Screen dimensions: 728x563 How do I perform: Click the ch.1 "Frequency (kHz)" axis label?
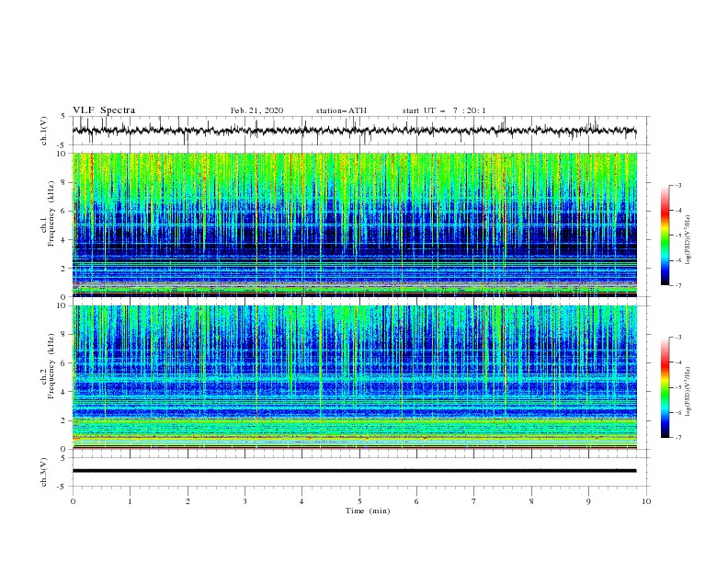(51, 213)
